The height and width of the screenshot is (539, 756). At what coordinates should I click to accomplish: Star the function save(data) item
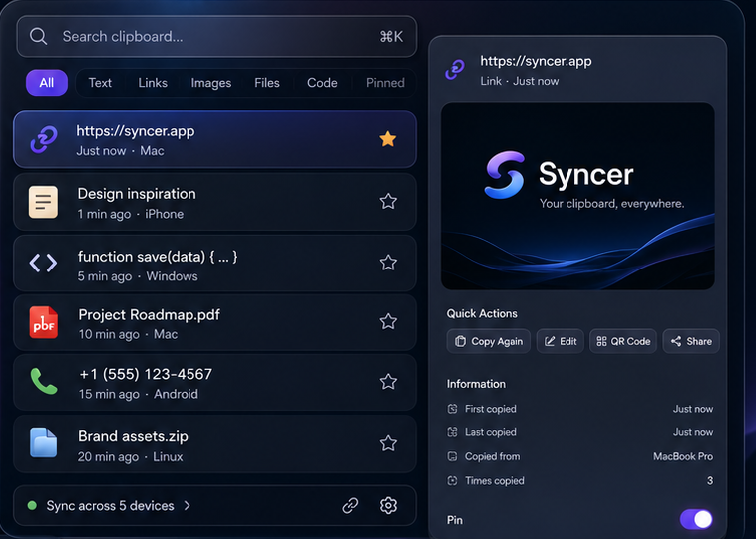pyautogui.click(x=388, y=263)
